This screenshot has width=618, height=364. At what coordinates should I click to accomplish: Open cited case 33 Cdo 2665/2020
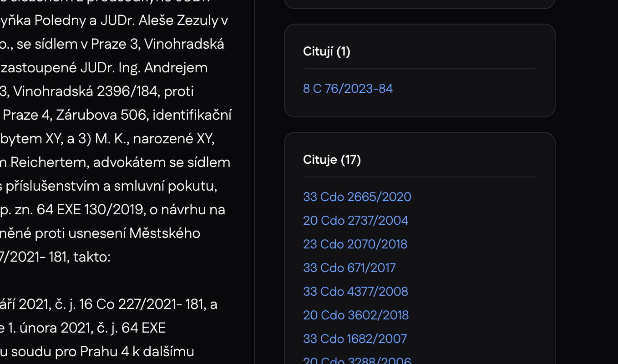pos(357,197)
